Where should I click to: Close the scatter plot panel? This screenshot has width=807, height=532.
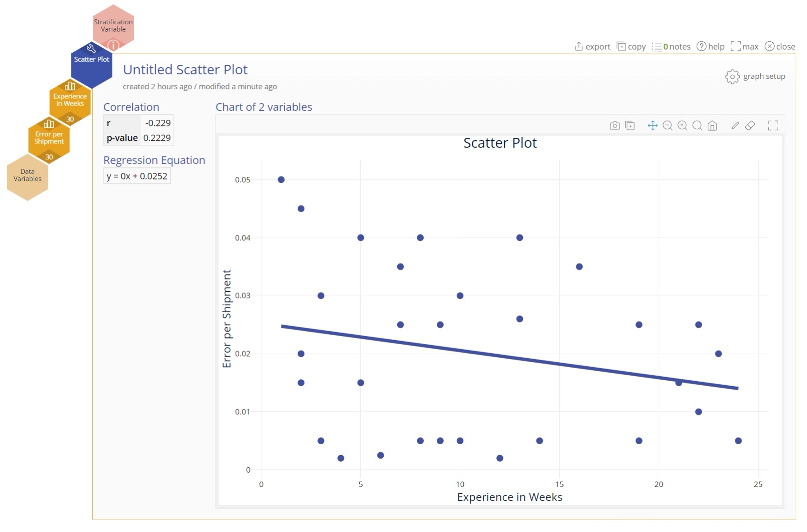[x=780, y=46]
